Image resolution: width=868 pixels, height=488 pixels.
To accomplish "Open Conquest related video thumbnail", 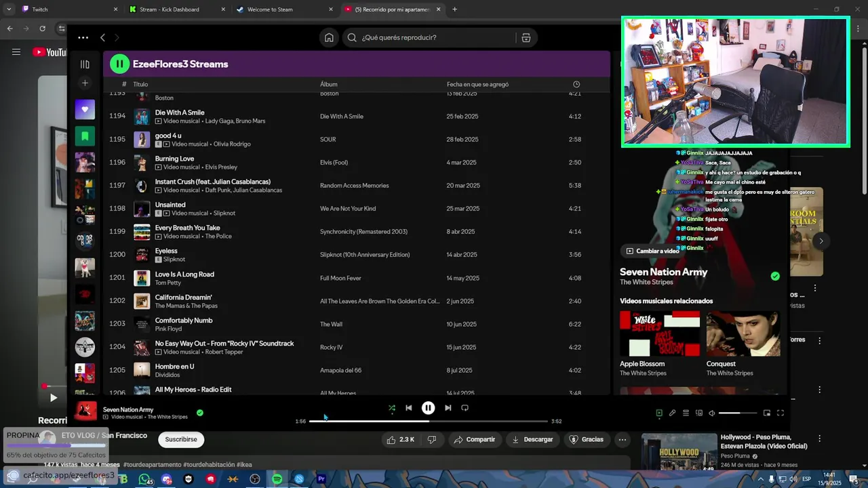I will click(743, 333).
